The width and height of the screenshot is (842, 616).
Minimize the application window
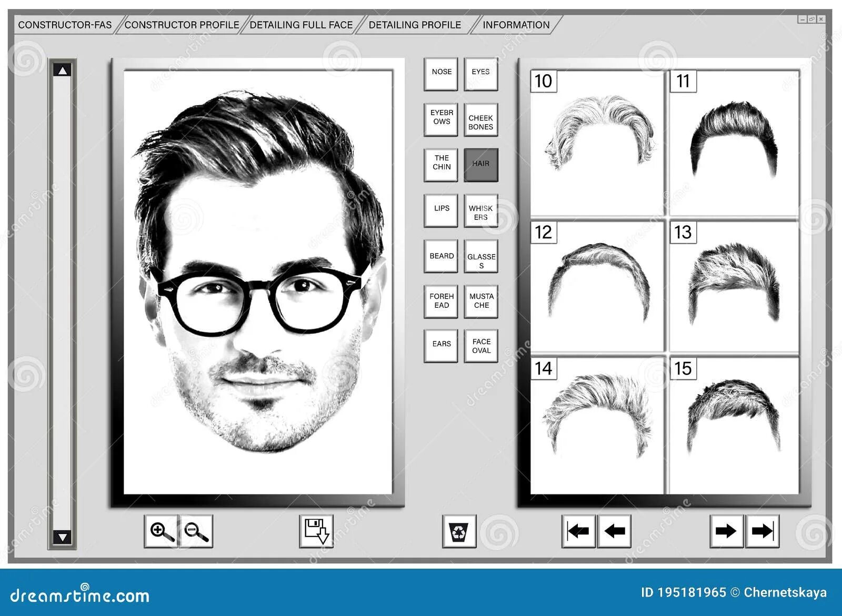[802, 19]
